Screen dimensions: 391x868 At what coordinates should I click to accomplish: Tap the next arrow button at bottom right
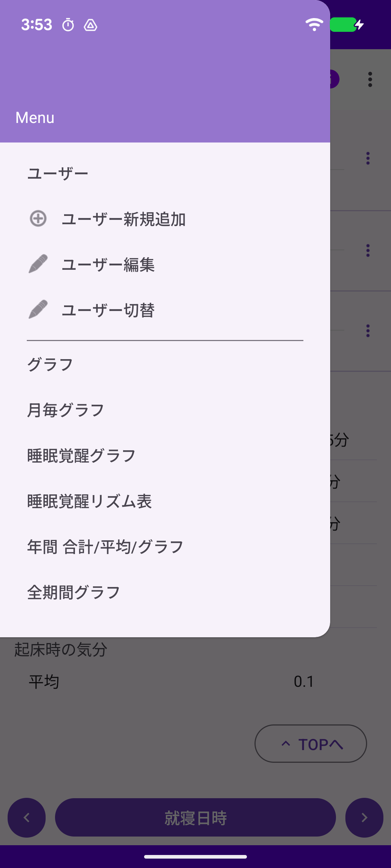364,817
